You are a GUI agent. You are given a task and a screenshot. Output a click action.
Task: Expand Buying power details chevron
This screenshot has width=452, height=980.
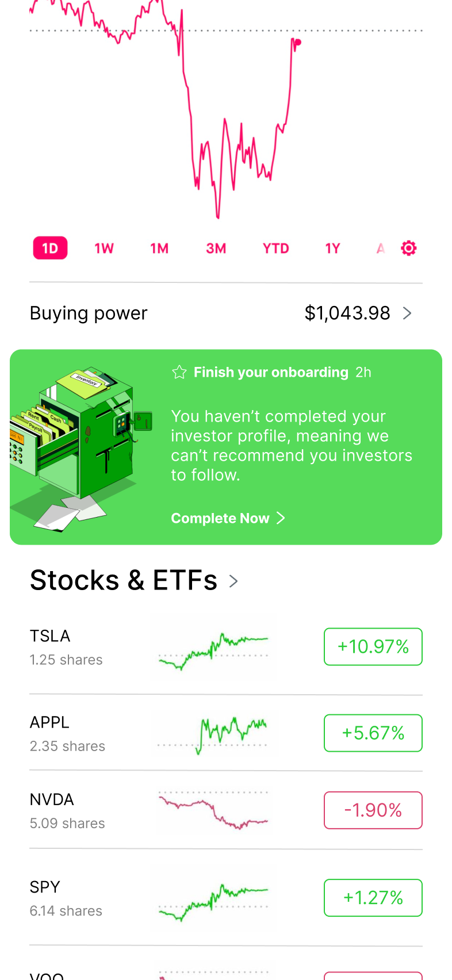tap(407, 313)
